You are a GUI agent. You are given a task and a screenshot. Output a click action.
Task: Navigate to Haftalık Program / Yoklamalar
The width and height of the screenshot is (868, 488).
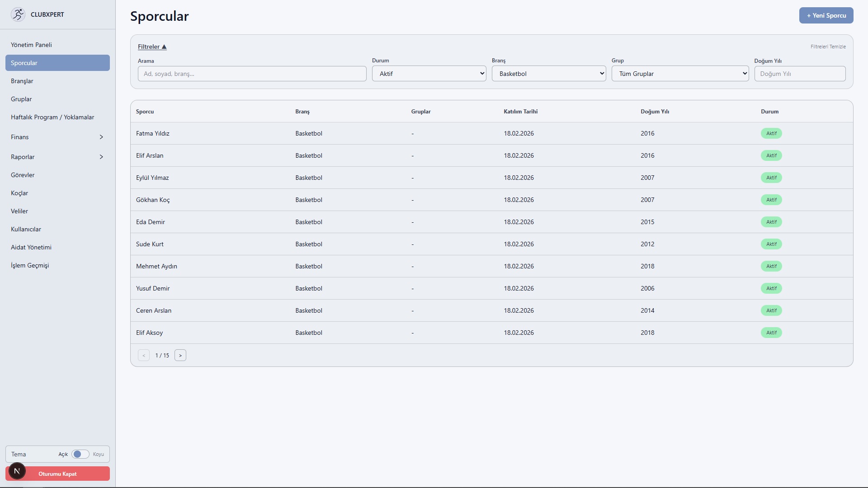(x=52, y=117)
